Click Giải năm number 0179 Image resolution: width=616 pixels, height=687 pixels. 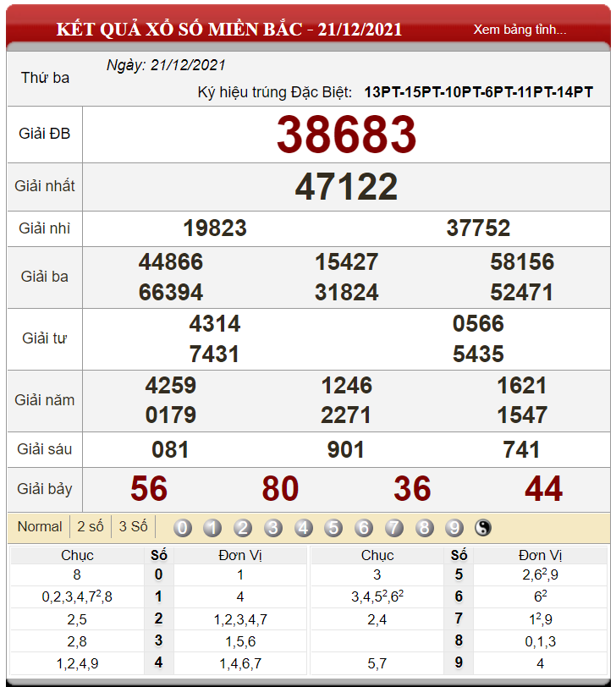tap(171, 415)
